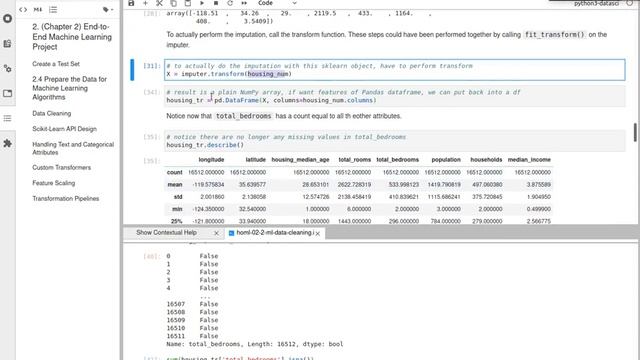Toggle code snippets in table of contents

23,9
